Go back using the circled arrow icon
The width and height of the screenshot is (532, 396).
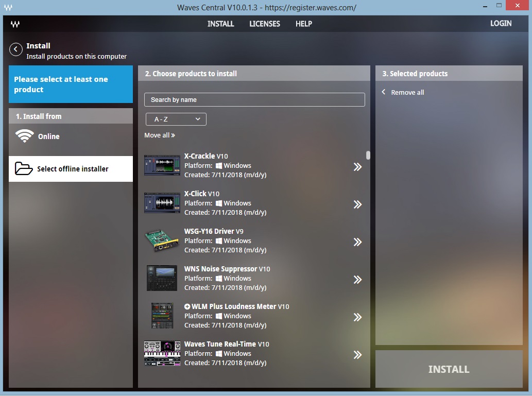pos(16,49)
